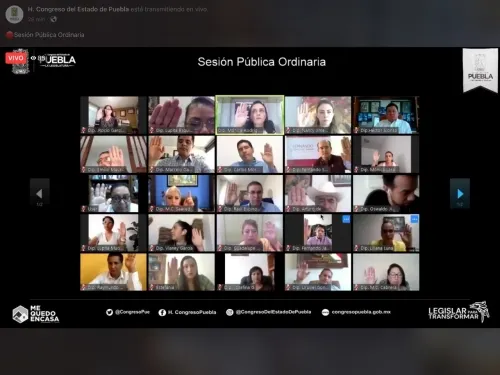This screenshot has width=500, height=375.
Task: Click the Me Quedo En Casa logo
Action: (x=36, y=314)
